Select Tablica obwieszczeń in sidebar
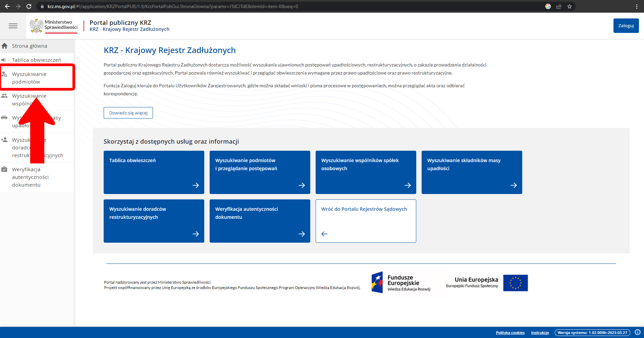This screenshot has height=338, width=644. (37, 60)
